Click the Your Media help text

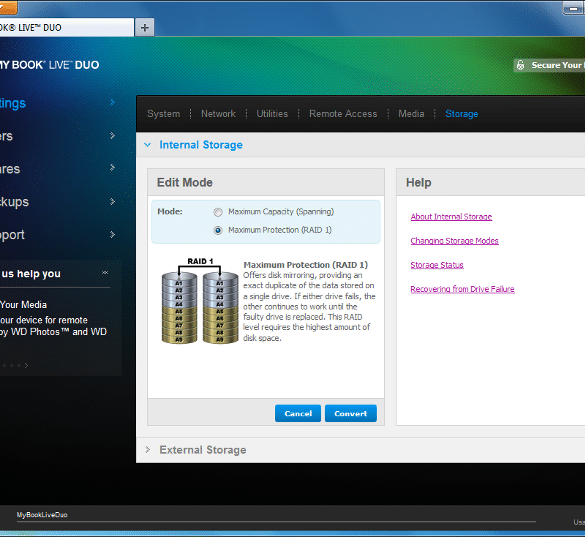pyautogui.click(x=23, y=305)
